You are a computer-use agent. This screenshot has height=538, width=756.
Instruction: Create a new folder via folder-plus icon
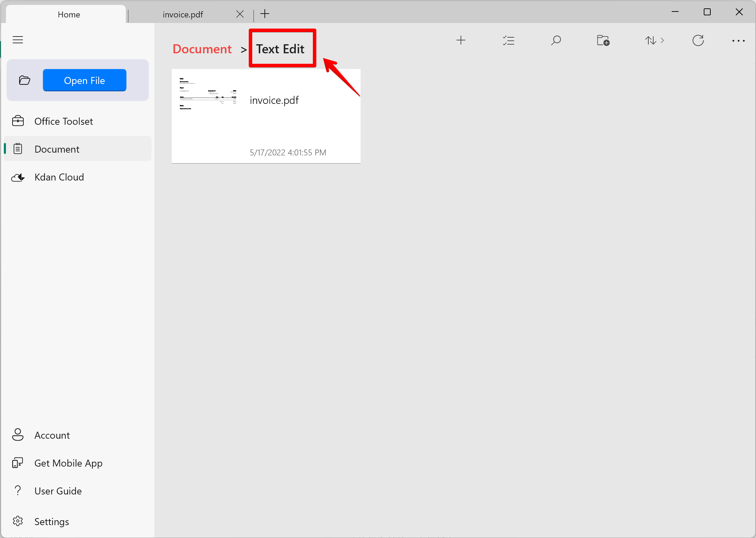(603, 40)
